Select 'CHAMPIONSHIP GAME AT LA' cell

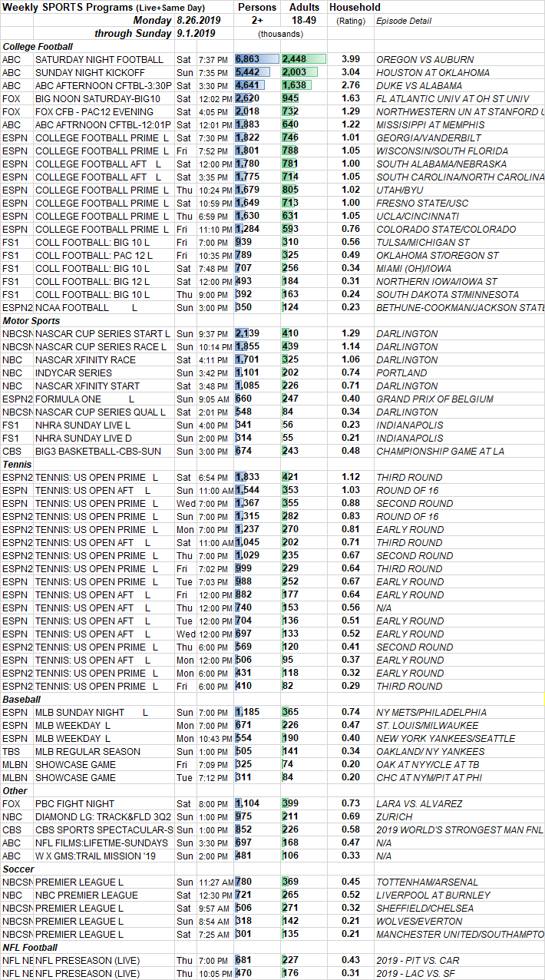(x=441, y=451)
